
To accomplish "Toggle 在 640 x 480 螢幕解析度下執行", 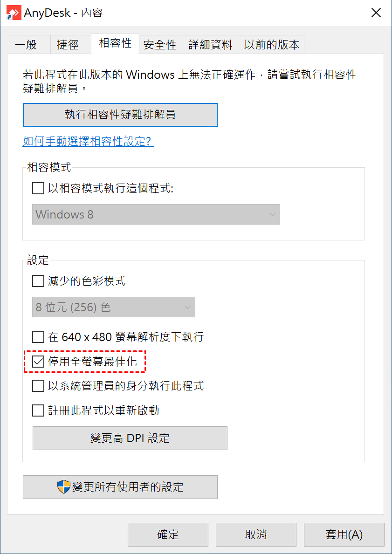I will [38, 336].
